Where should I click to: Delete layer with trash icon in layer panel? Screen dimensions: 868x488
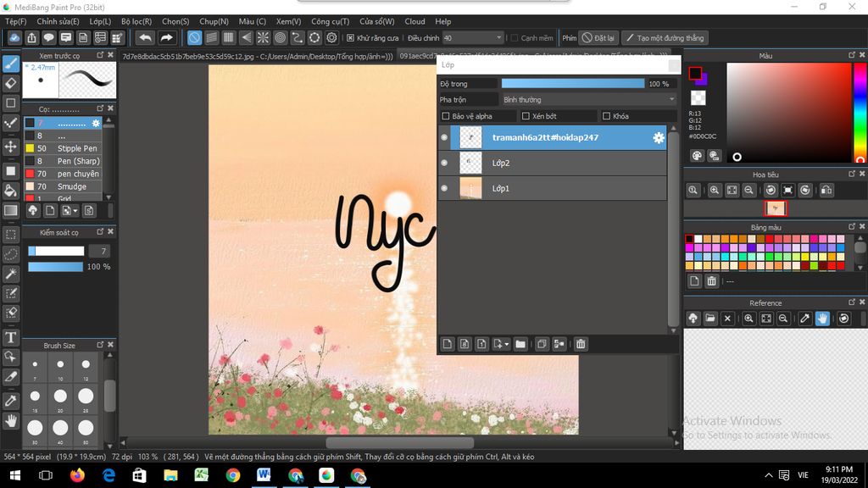(x=581, y=344)
